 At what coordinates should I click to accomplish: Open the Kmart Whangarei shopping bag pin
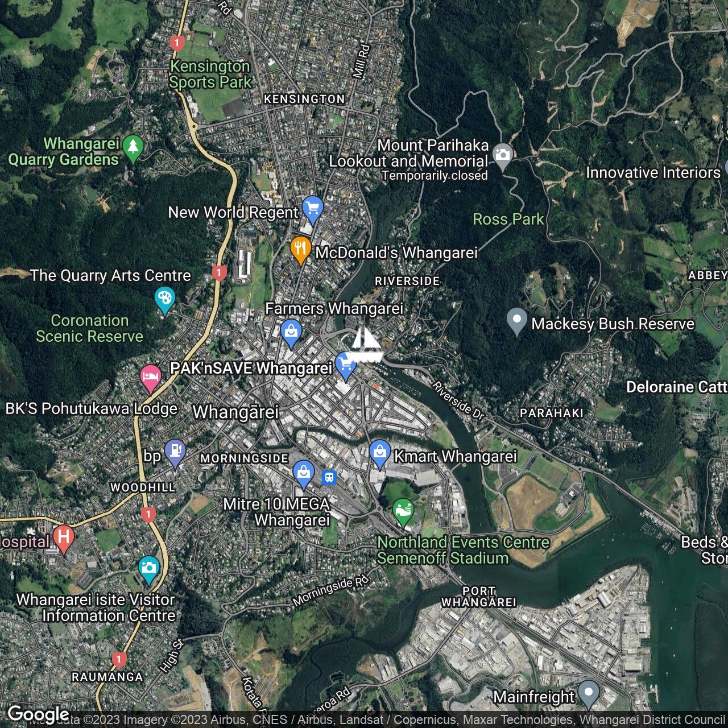[379, 453]
